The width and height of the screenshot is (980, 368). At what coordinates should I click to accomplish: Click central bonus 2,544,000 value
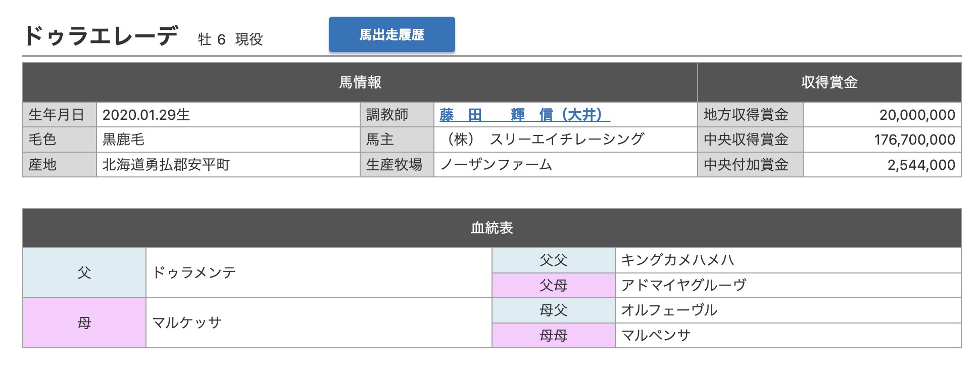tap(921, 165)
